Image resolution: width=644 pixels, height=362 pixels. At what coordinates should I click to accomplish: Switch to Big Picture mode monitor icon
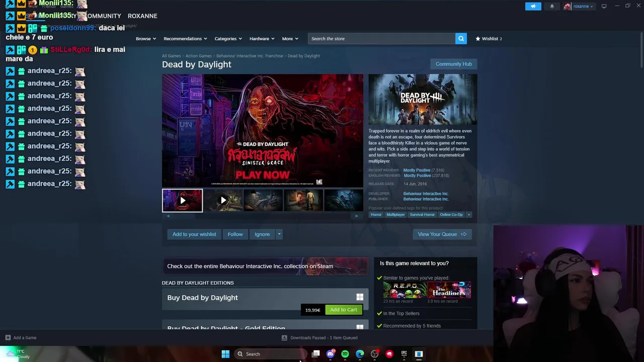[604, 6]
